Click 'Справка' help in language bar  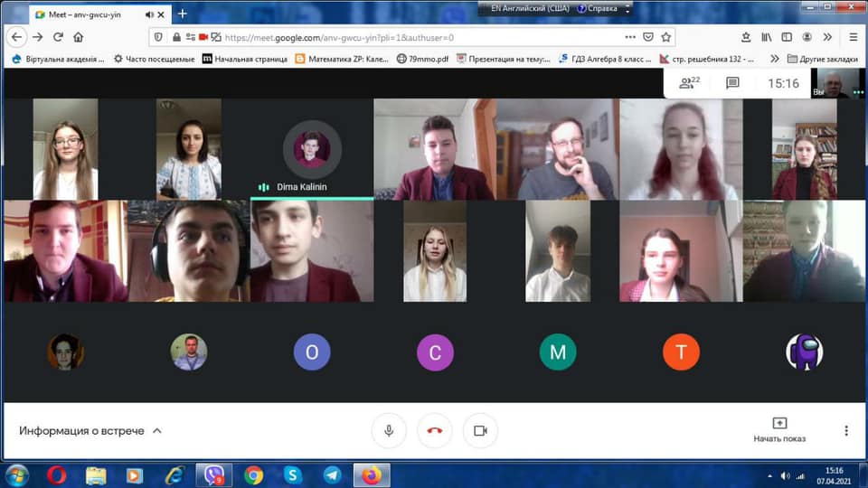click(598, 8)
